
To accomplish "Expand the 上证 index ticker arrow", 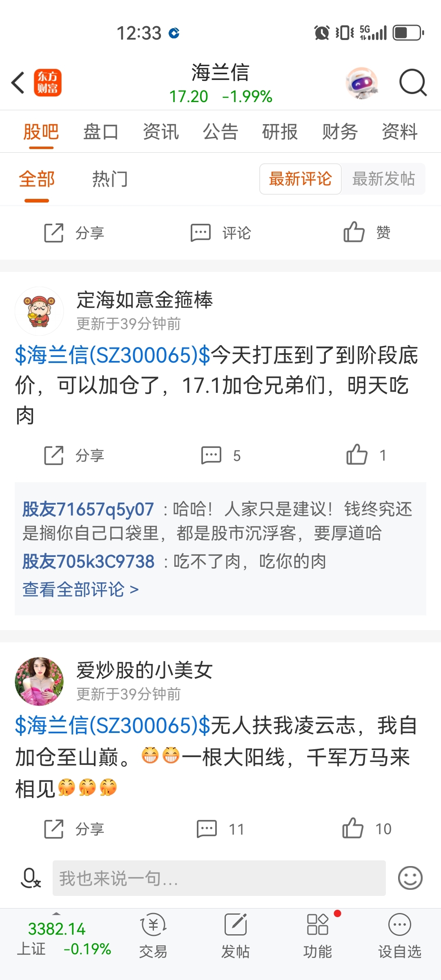I will tap(56, 913).
